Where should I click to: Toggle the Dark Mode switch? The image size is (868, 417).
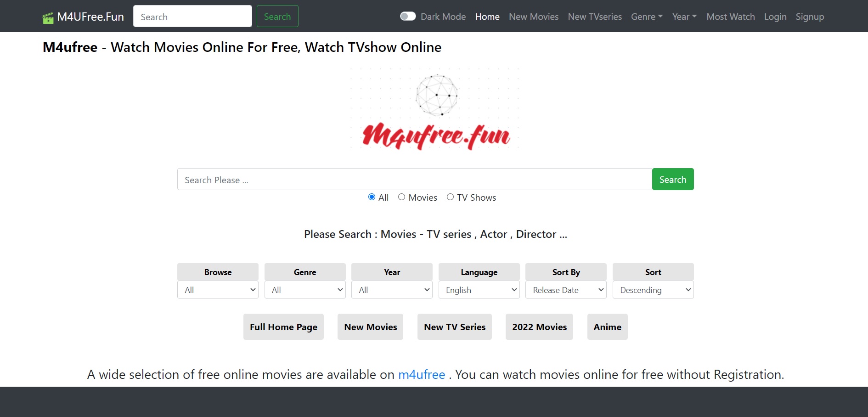(408, 17)
